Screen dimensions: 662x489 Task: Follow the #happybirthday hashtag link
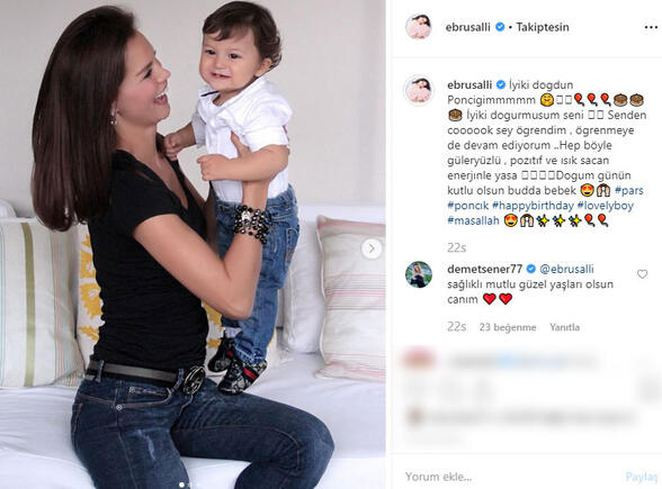pos(533,206)
